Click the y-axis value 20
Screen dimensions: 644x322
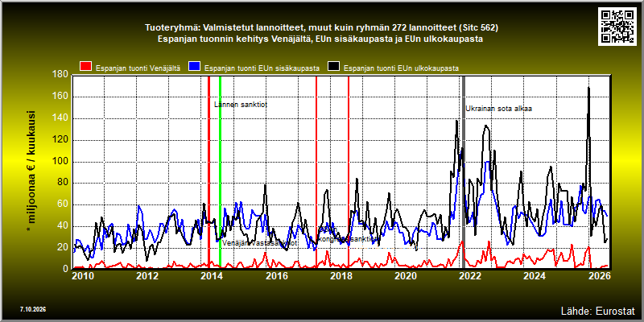pyautogui.click(x=64, y=247)
